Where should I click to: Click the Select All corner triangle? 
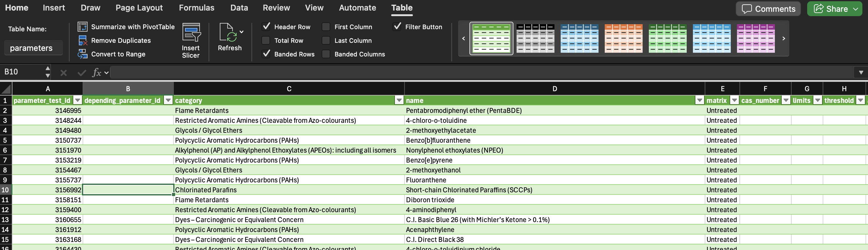point(6,89)
